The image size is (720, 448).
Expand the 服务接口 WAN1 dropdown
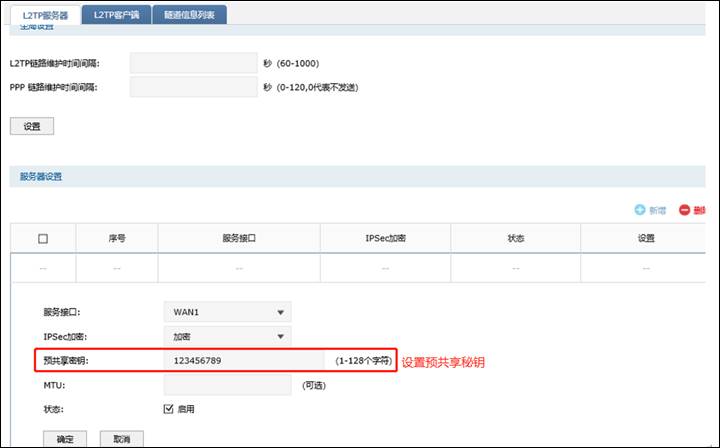click(x=227, y=312)
